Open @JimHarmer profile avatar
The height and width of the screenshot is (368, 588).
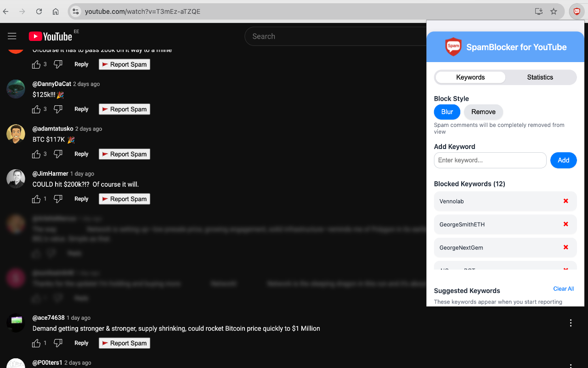(x=16, y=179)
